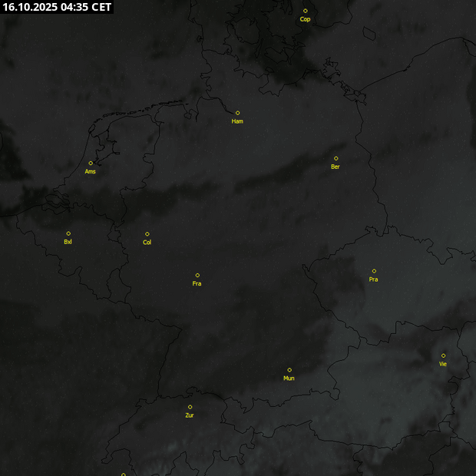Click the Berlin location marker
476x476 pixels.
[336, 158]
